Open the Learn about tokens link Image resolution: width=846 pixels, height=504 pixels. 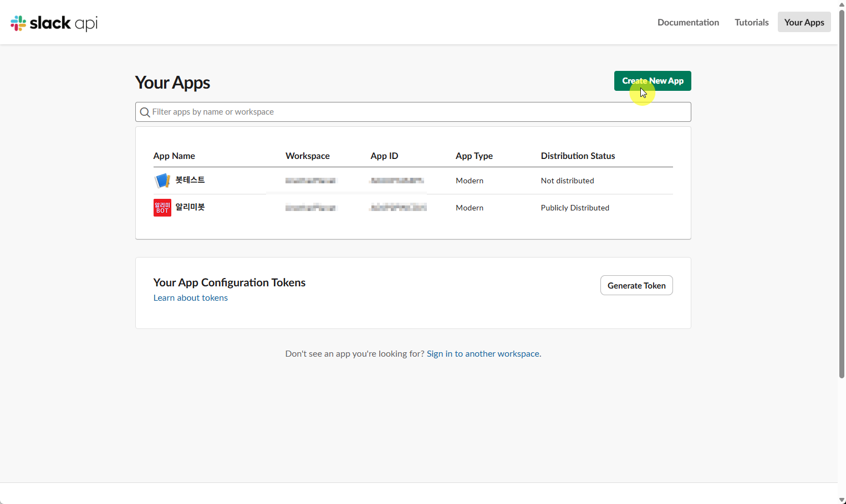point(191,298)
